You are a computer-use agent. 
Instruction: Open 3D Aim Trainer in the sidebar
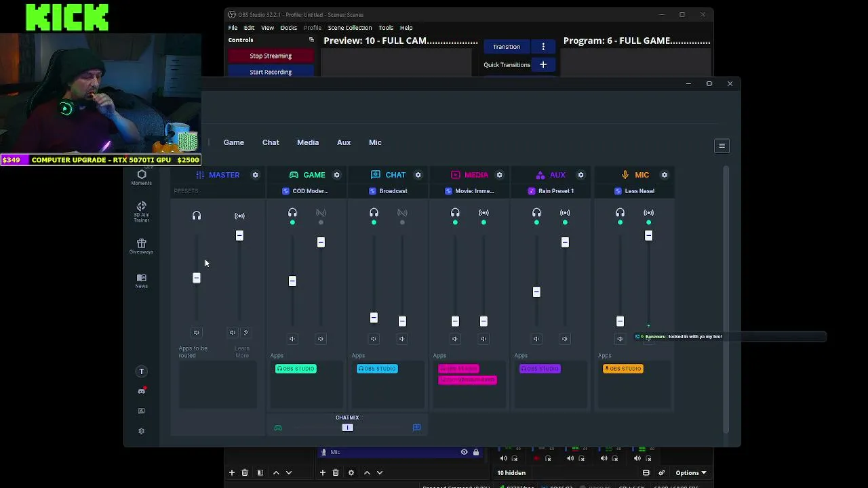[x=141, y=211]
